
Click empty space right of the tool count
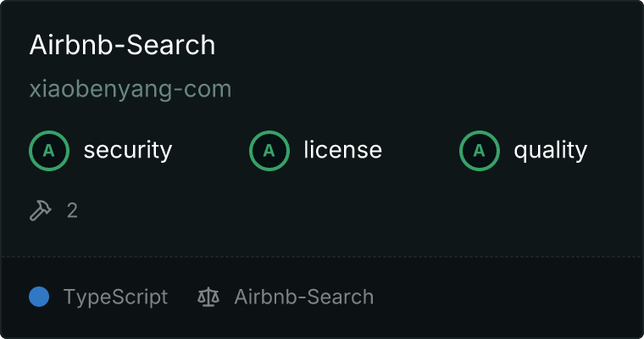point(339,210)
